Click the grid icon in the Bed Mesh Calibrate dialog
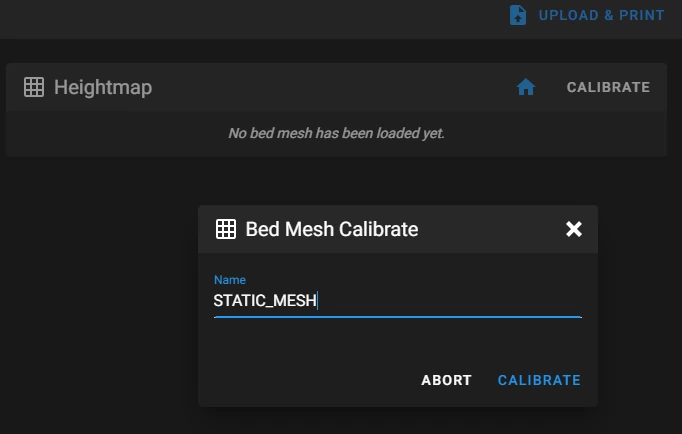The height and width of the screenshot is (434, 682). click(226, 229)
